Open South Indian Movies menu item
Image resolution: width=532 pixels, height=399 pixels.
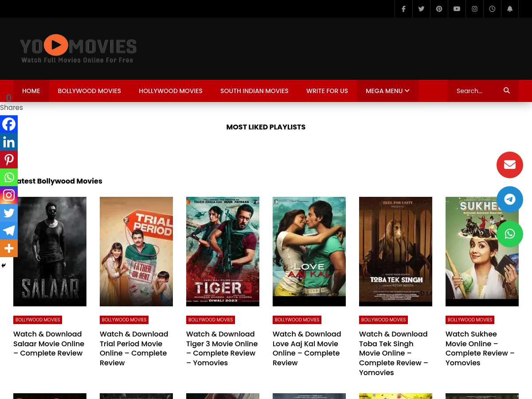(254, 91)
